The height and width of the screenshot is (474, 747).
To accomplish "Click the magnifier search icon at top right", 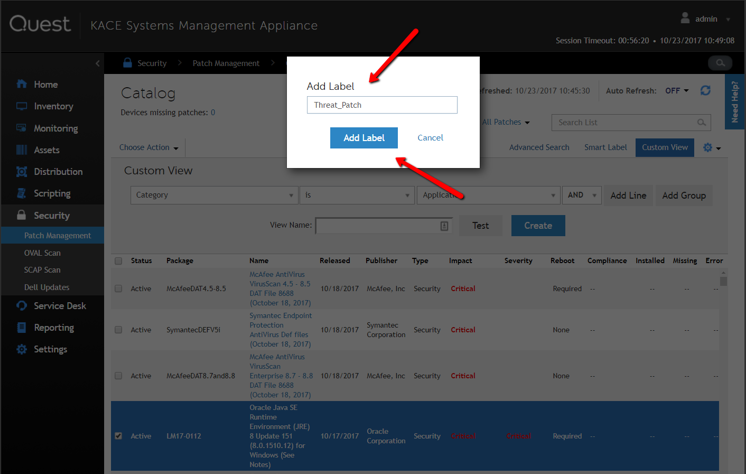I will [x=718, y=63].
